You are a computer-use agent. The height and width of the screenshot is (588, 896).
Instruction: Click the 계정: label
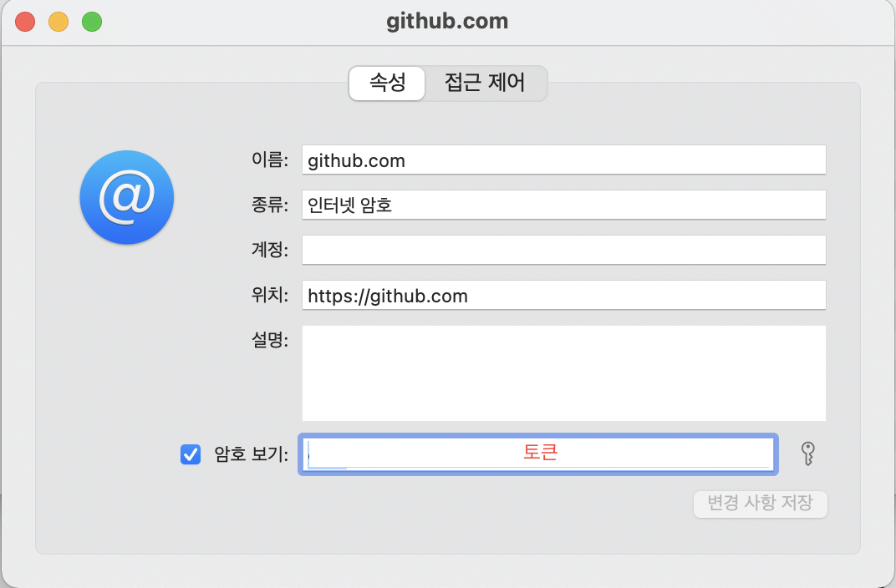click(270, 250)
